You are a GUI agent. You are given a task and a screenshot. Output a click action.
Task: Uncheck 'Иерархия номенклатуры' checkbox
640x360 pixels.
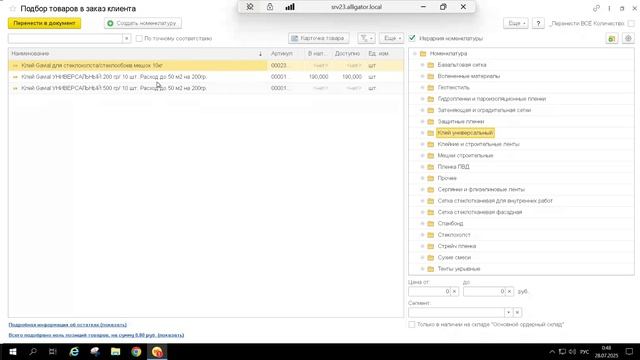(412, 38)
